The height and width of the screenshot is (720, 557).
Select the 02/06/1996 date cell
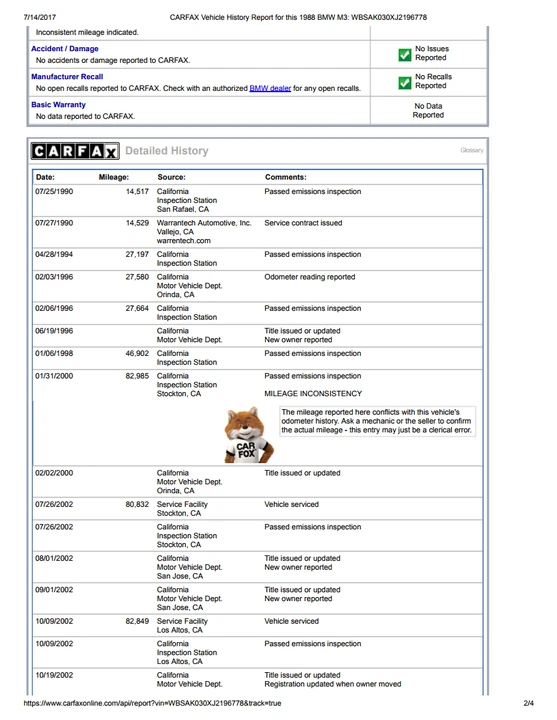54,308
